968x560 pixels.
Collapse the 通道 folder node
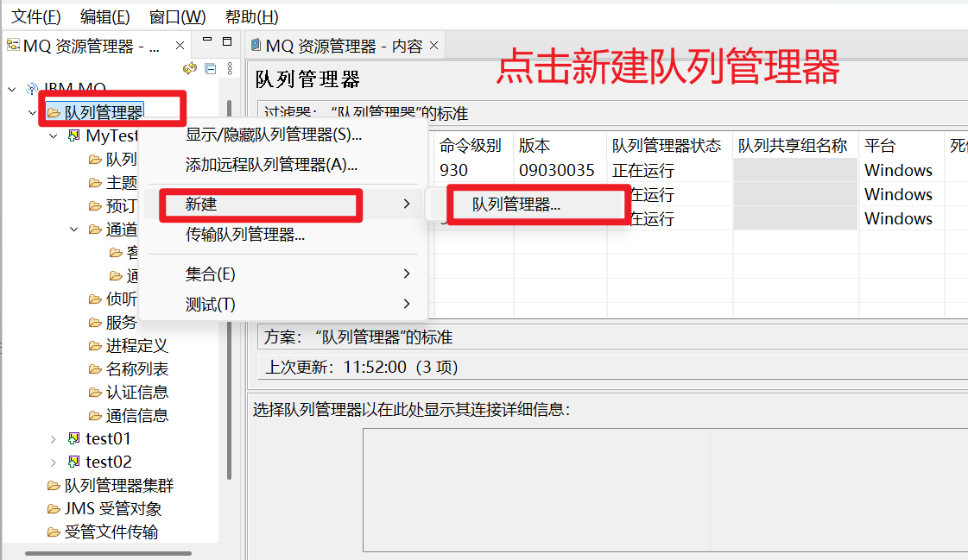point(74,230)
